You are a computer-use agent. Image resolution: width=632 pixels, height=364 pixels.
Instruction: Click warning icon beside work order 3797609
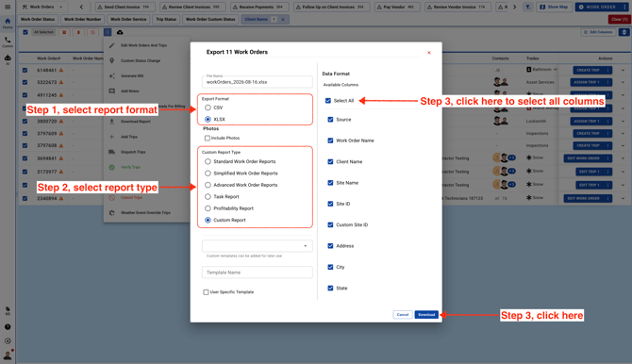click(x=61, y=133)
